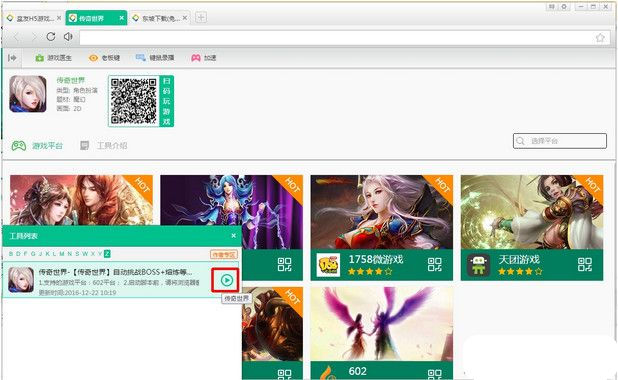Click the 选择平台 search box
This screenshot has width=618, height=380.
pos(560,141)
